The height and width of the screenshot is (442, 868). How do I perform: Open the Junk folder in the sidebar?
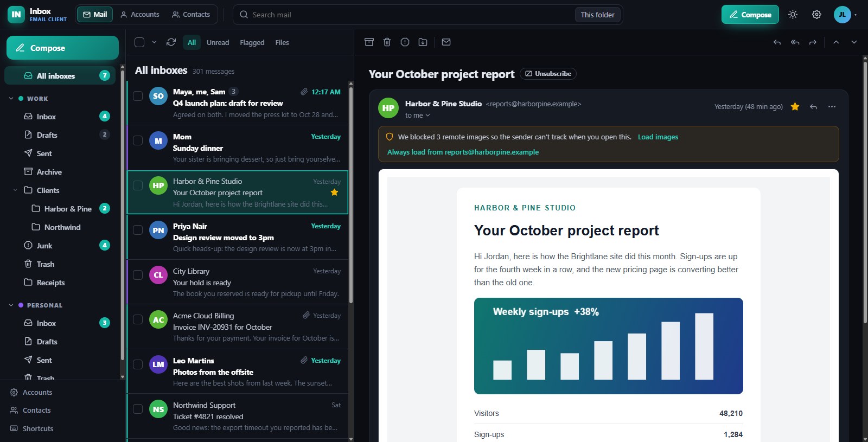tap(60, 246)
